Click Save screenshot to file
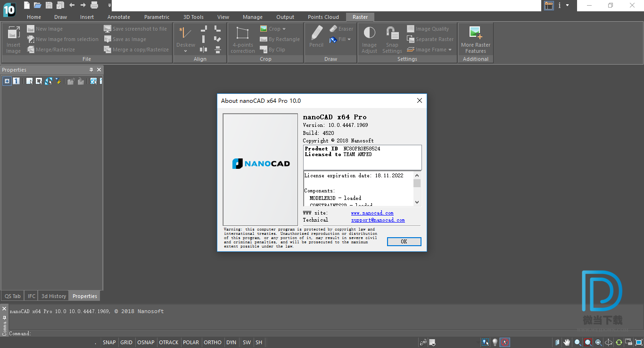 [x=135, y=29]
